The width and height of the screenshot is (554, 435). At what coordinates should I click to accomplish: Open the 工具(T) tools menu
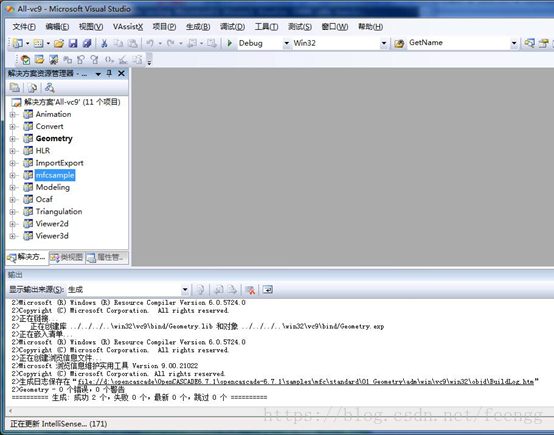click(x=266, y=27)
